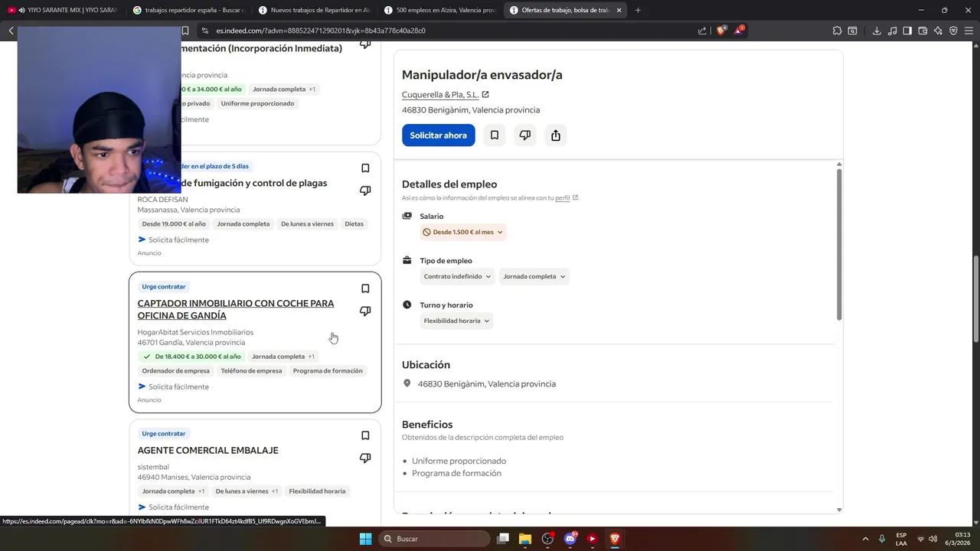Open Discord from the taskbar
Image resolution: width=980 pixels, height=551 pixels.
tap(570, 539)
